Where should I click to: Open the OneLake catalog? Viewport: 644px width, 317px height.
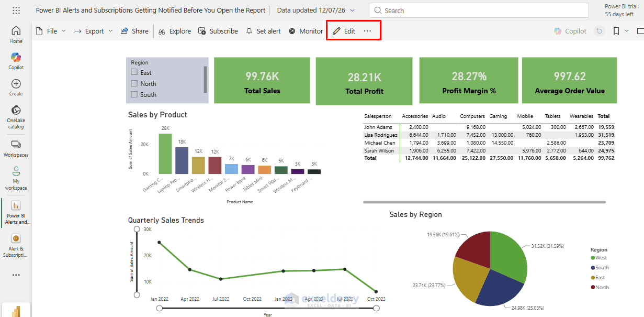(16, 116)
